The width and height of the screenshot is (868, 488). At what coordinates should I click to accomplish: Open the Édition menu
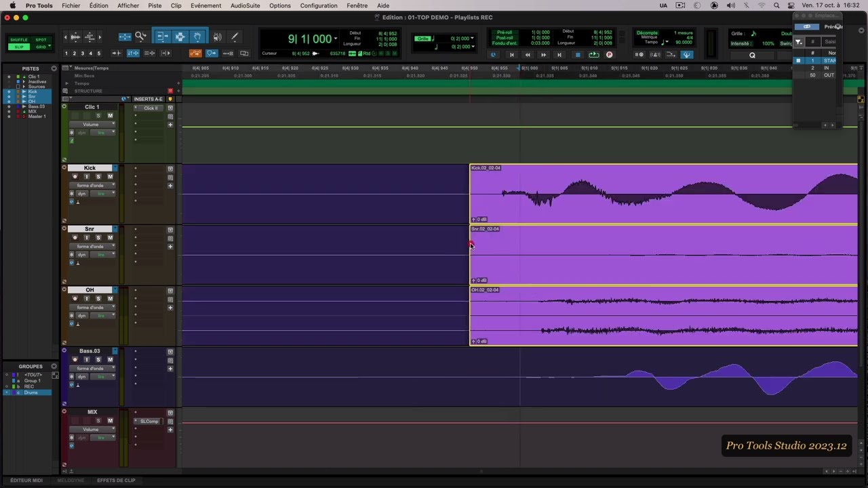click(98, 5)
